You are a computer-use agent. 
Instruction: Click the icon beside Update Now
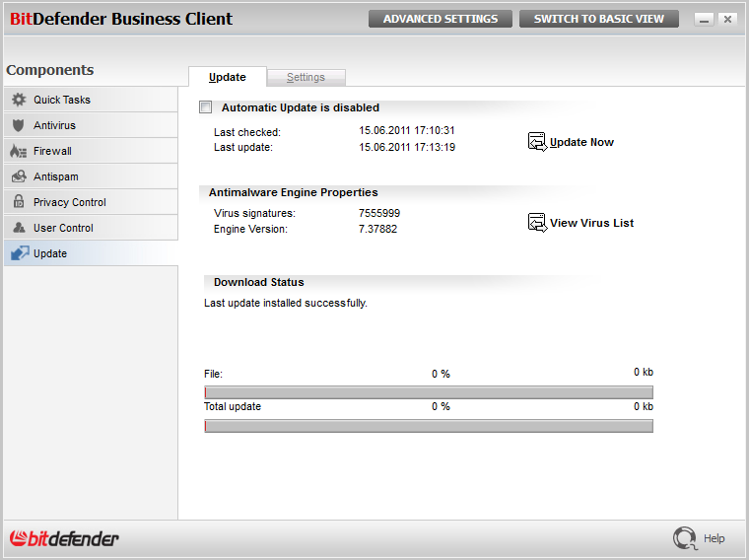(x=537, y=142)
